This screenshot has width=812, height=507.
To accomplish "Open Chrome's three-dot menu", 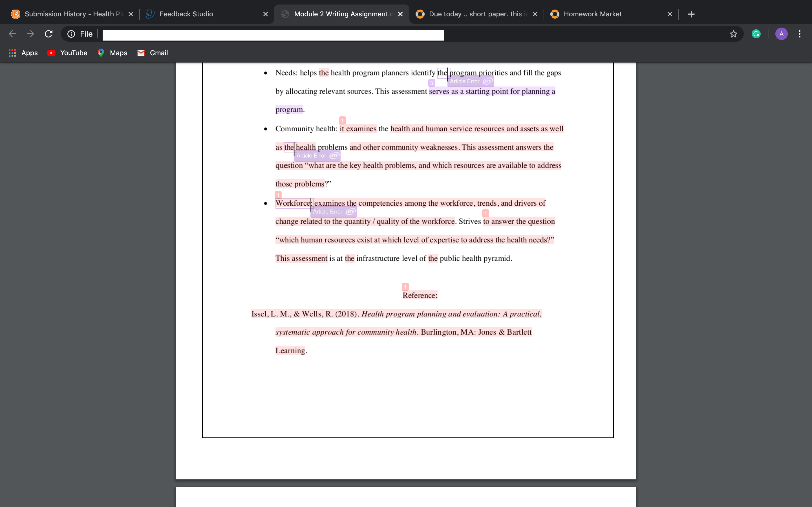I will tap(800, 34).
